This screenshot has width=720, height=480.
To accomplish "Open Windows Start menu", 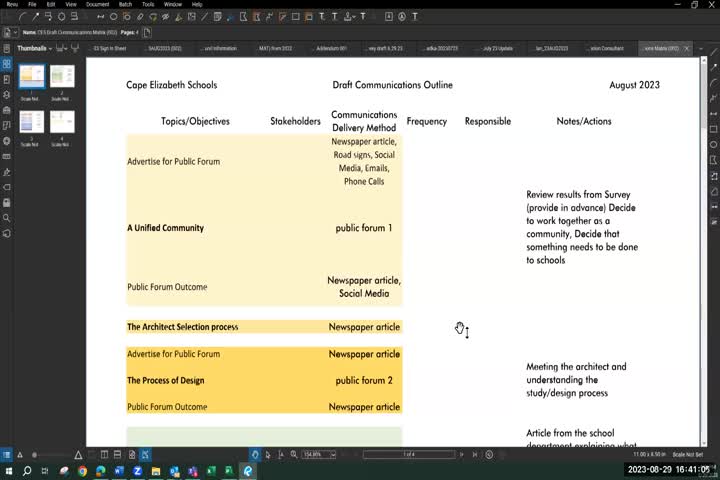I will click(9, 471).
